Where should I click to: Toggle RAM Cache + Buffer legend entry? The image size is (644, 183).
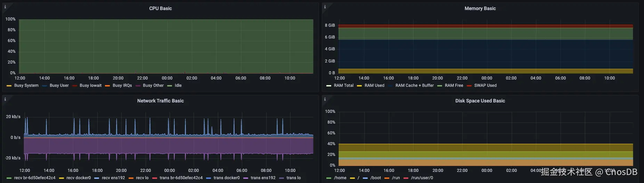coord(415,85)
